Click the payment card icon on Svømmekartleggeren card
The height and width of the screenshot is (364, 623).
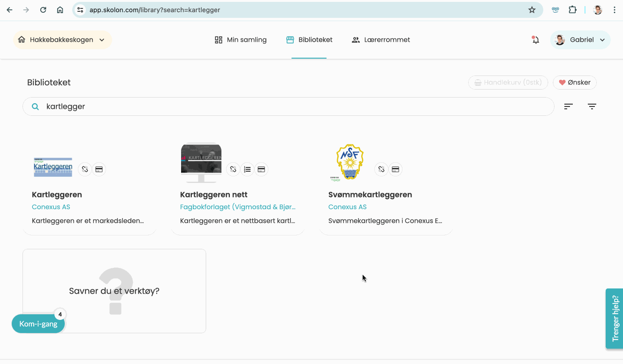coord(395,169)
